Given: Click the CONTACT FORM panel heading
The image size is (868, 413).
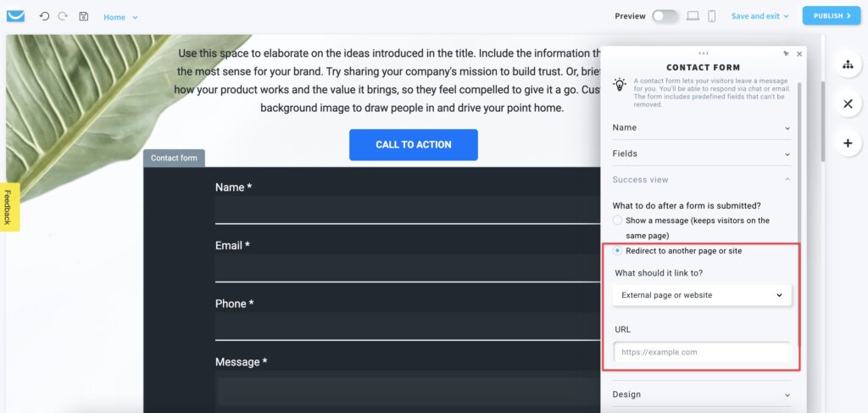Looking at the screenshot, I should [x=703, y=68].
